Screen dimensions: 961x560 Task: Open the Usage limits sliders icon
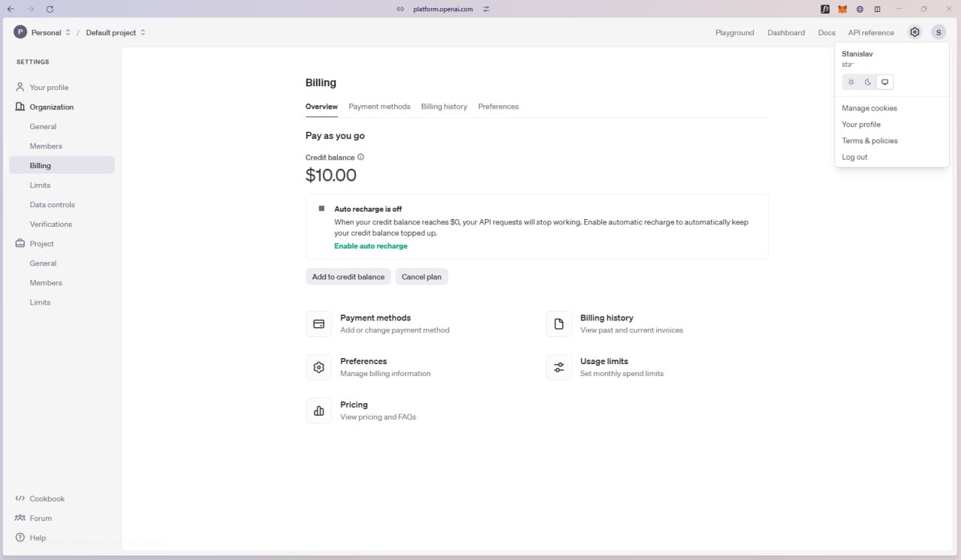(559, 368)
